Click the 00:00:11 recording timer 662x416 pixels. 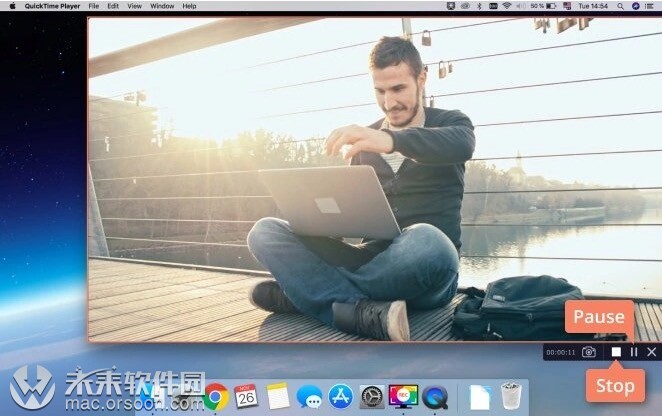coord(561,352)
